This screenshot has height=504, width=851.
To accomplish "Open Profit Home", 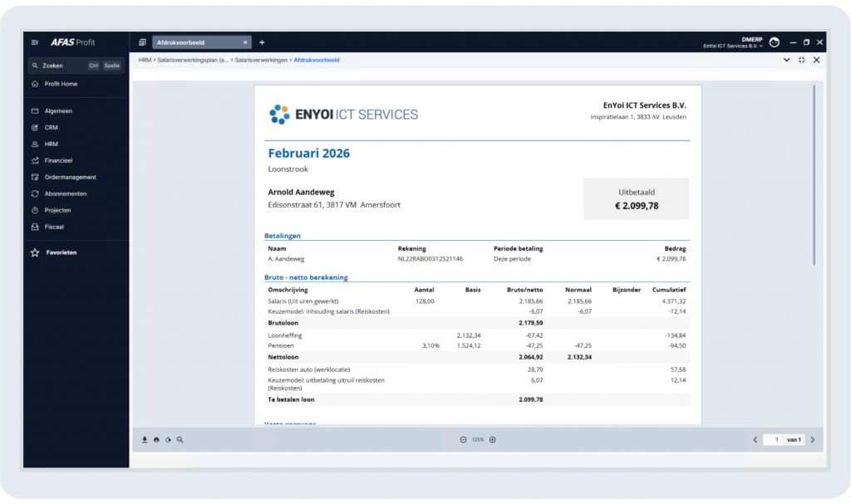I will [61, 84].
